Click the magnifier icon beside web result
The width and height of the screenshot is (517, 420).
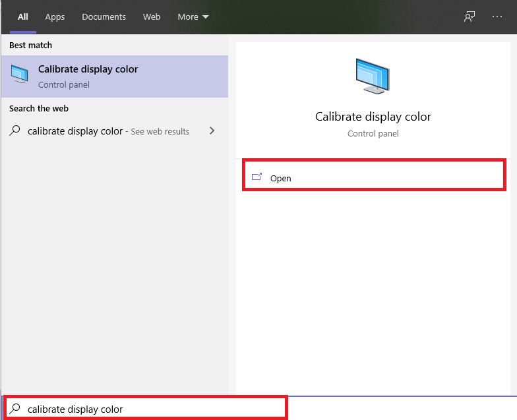[15, 131]
